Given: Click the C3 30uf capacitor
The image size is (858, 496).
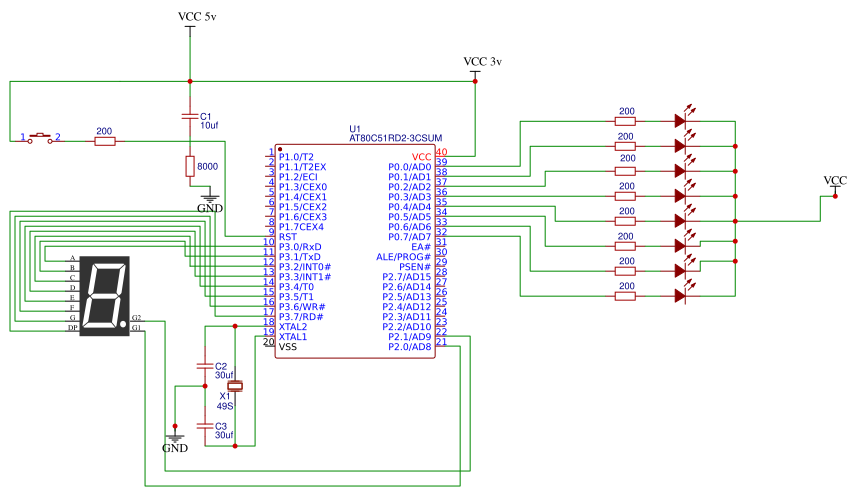Looking at the screenshot, I should [205, 426].
